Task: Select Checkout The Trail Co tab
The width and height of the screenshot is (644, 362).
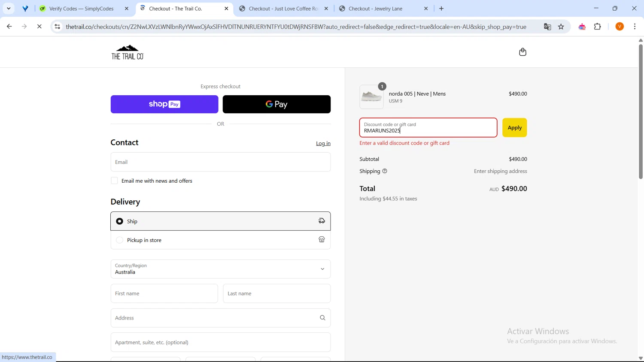Action: point(175,9)
